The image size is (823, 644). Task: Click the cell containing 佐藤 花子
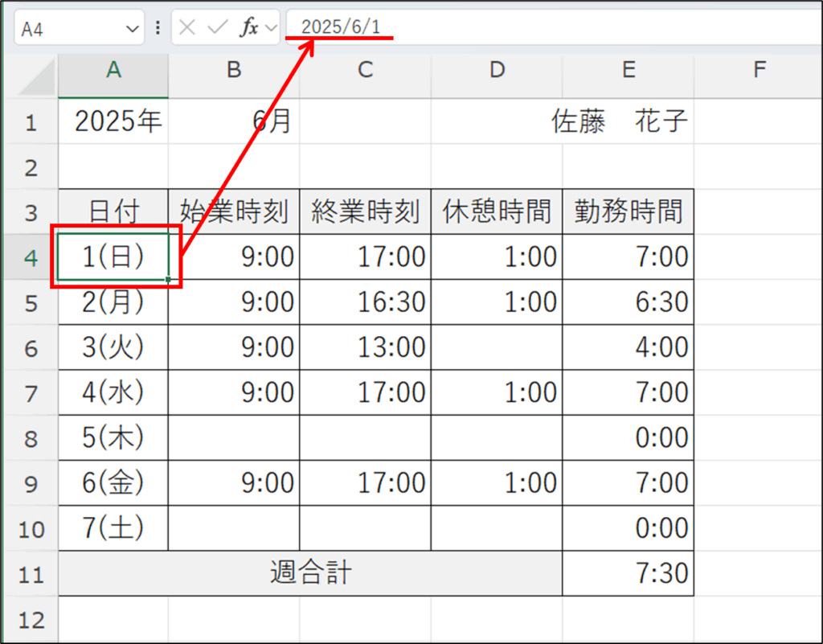tap(619, 122)
